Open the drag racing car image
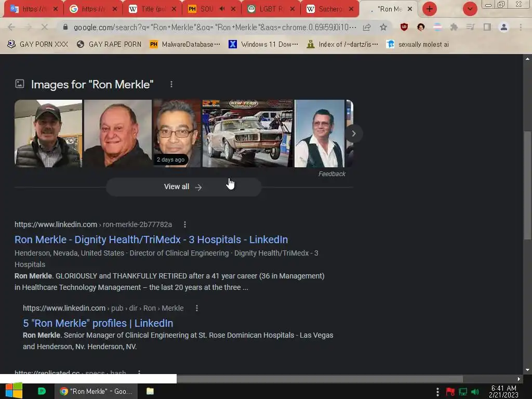This screenshot has width=532, height=399. [247, 134]
